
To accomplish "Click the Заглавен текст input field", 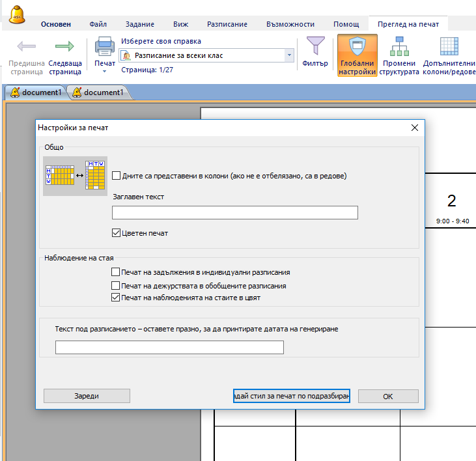I will [235, 213].
